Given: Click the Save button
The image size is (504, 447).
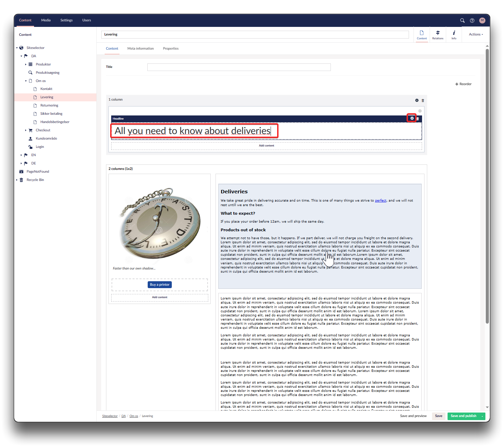Looking at the screenshot, I should click(438, 416).
